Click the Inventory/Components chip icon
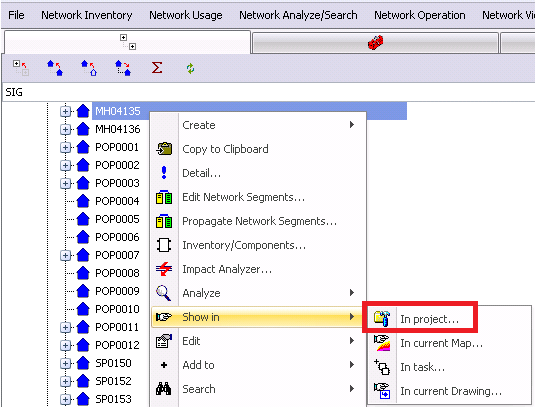This screenshot has width=535, height=407. click(x=164, y=245)
